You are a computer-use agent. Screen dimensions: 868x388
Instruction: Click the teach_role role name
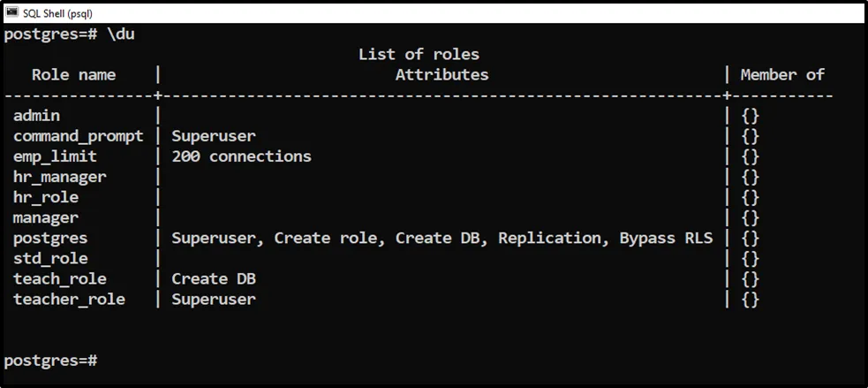pos(59,278)
